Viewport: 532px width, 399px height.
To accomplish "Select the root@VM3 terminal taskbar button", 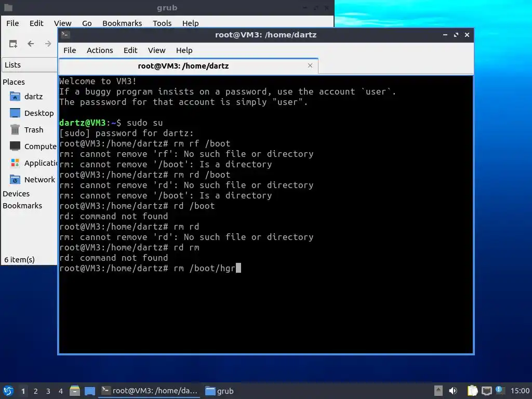I will coord(149,391).
